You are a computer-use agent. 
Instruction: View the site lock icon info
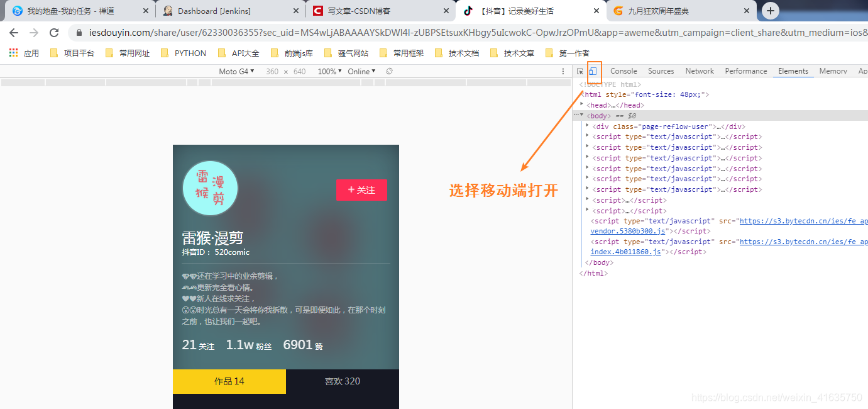pos(79,33)
